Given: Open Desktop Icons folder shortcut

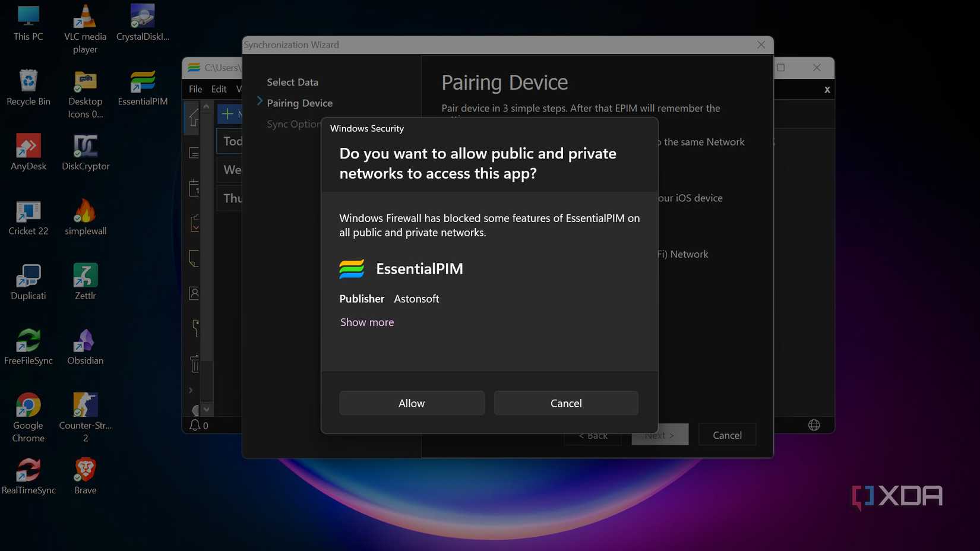Looking at the screenshot, I should tap(85, 94).
